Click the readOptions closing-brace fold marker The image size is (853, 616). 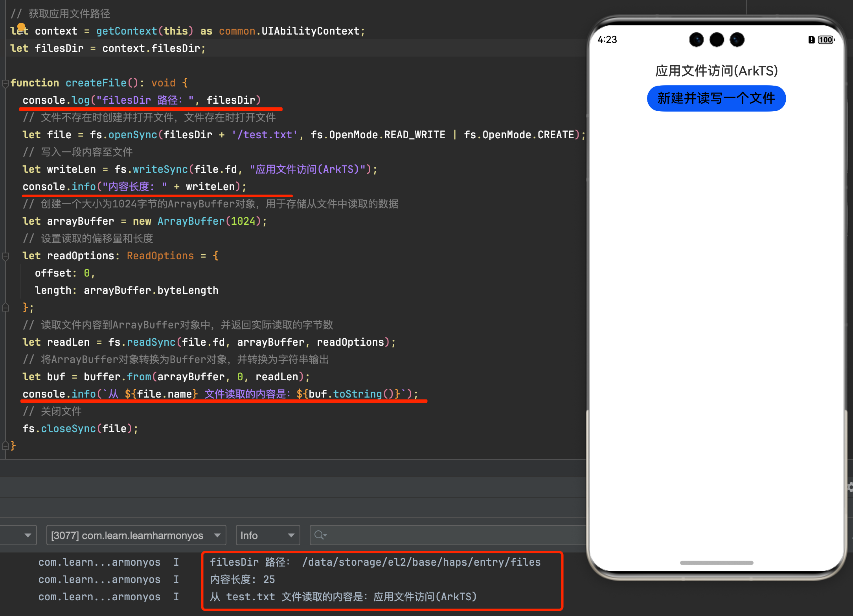click(6, 308)
